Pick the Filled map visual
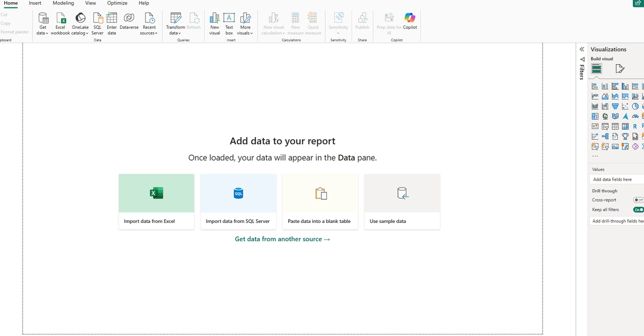The width and height of the screenshot is (644, 336). tap(615, 116)
